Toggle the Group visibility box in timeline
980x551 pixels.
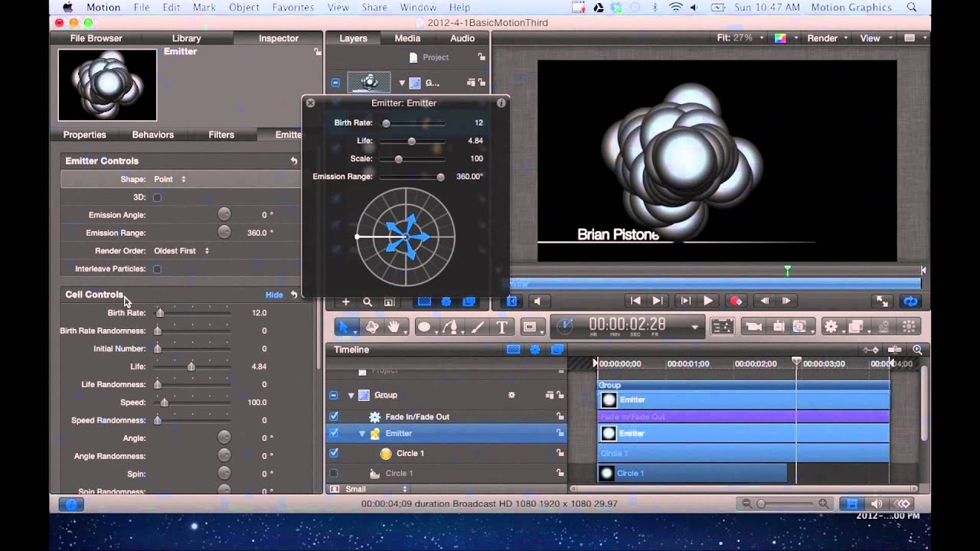pos(334,396)
